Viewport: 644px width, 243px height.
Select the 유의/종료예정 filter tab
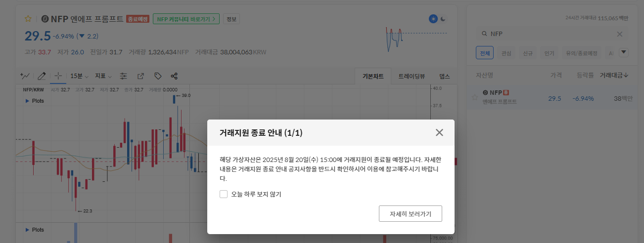(582, 53)
